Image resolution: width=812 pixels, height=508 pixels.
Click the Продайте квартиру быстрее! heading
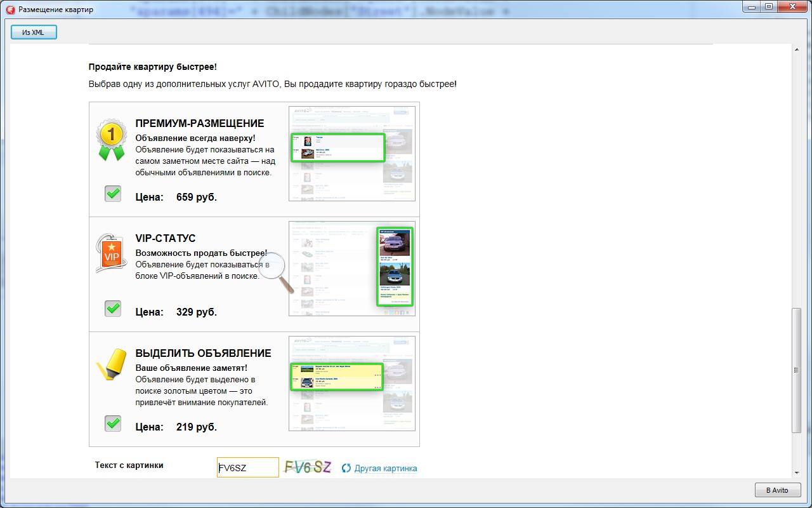click(x=153, y=67)
